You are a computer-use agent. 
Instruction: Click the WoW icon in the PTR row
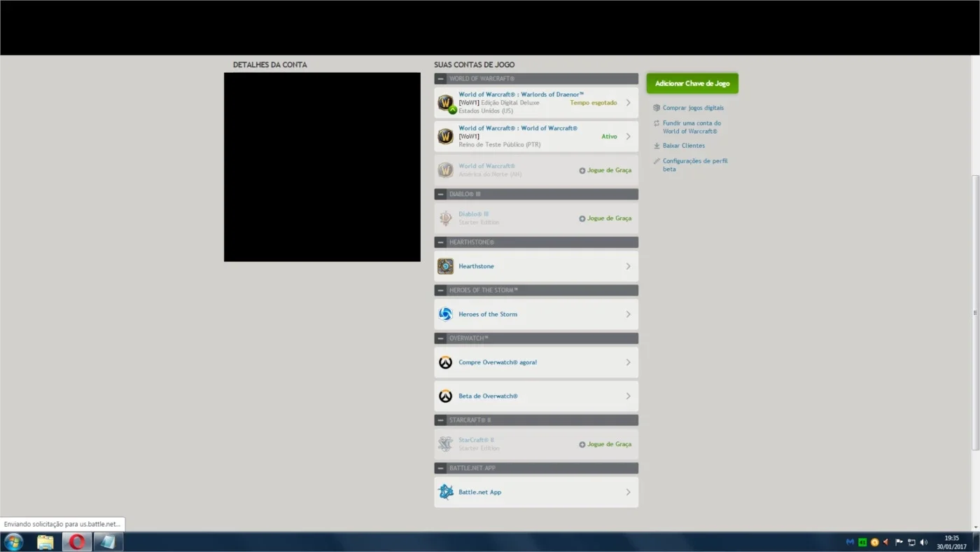tap(446, 137)
